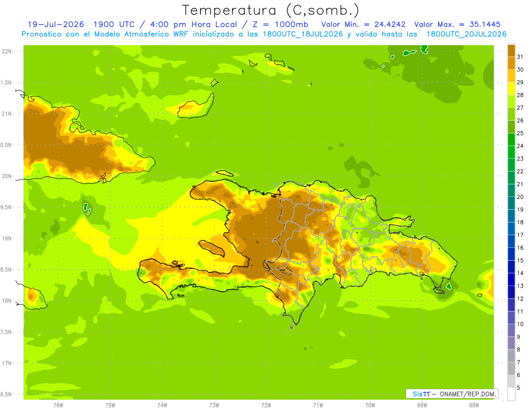Click the "18N" latitude label
The image size is (532, 411).
tap(7, 301)
